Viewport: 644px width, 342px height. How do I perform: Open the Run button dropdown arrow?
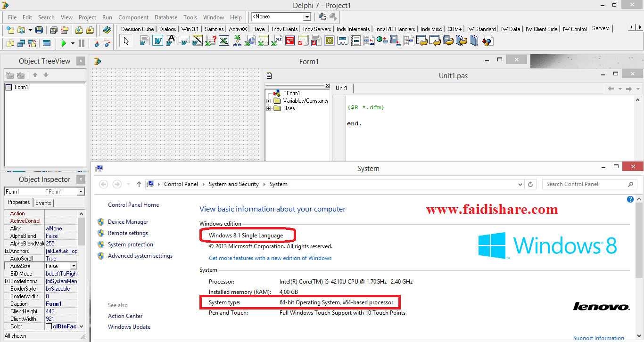pyautogui.click(x=73, y=43)
